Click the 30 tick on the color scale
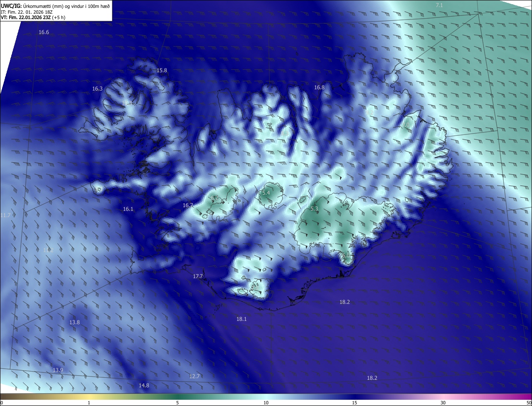This screenshot has width=532, height=406. pyautogui.click(x=443, y=403)
